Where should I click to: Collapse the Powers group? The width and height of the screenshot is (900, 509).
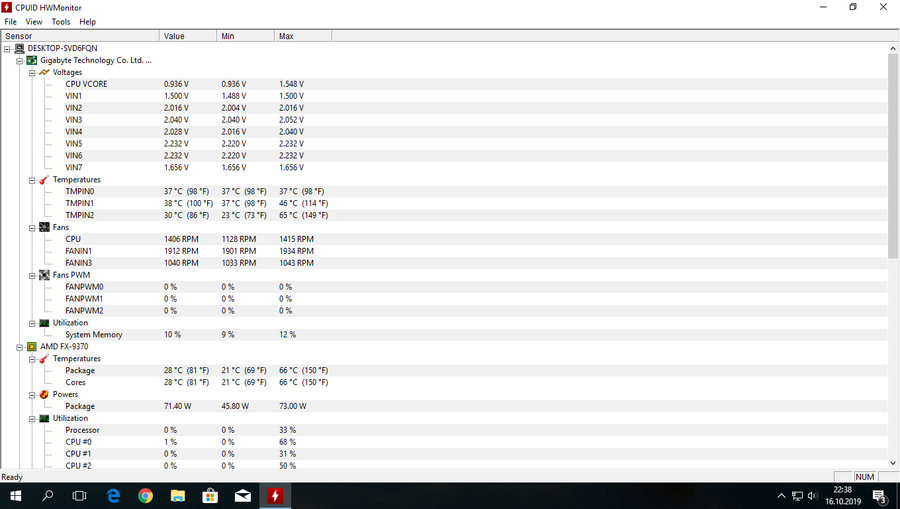32,395
